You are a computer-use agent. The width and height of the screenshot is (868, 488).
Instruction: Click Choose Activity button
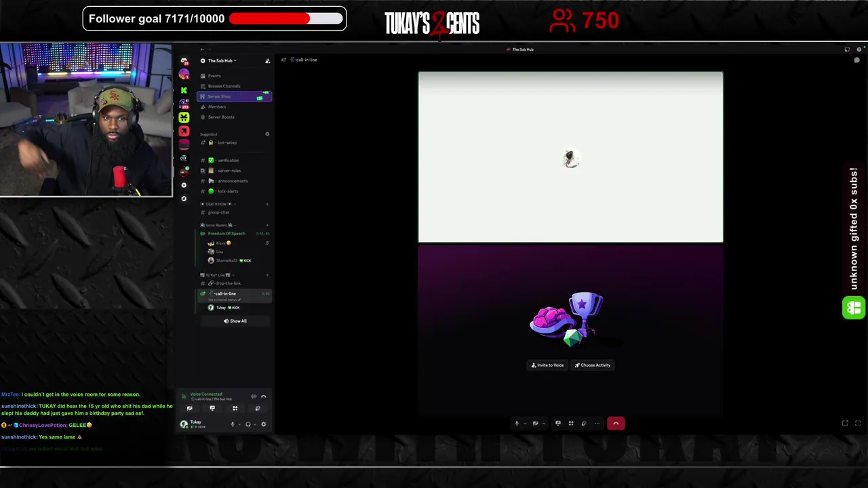[593, 365]
